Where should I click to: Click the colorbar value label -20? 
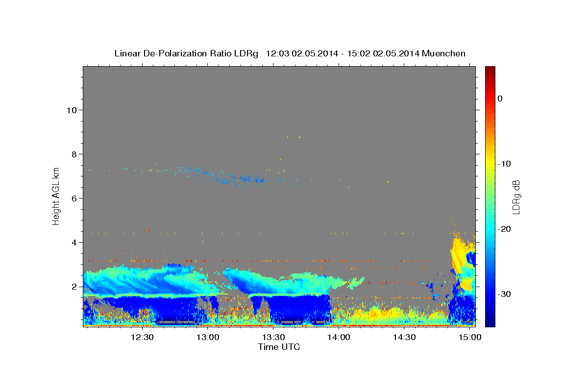[x=505, y=229]
